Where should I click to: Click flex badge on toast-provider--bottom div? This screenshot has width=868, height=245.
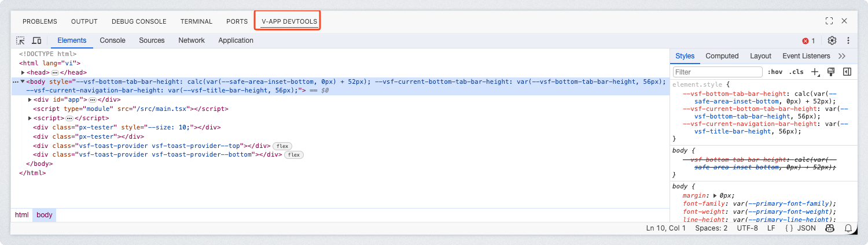[x=293, y=155]
